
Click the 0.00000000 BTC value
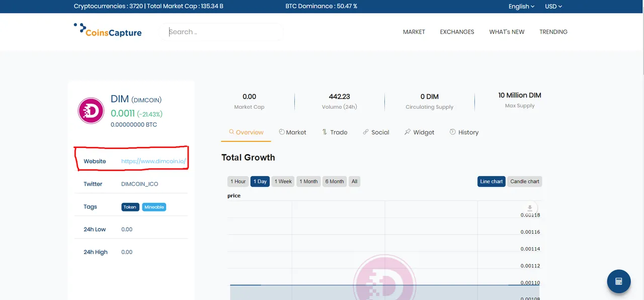coord(134,124)
